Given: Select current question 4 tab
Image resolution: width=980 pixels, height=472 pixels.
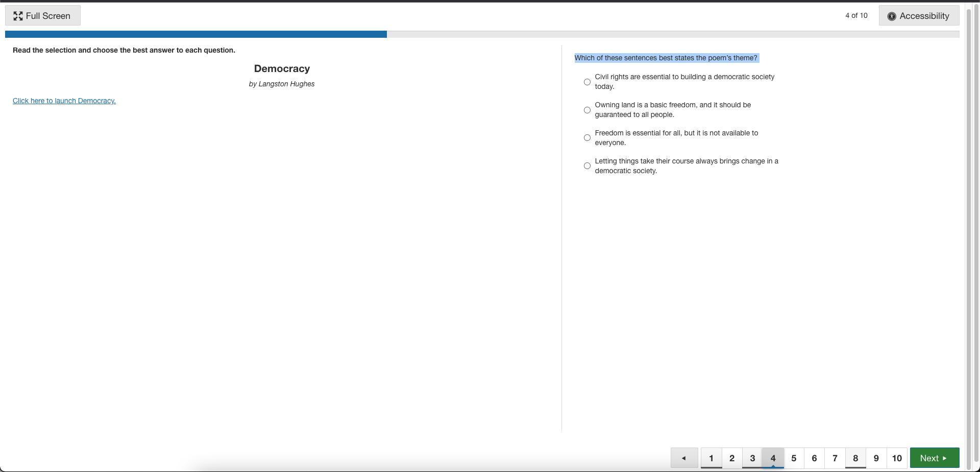Looking at the screenshot, I should (x=773, y=458).
